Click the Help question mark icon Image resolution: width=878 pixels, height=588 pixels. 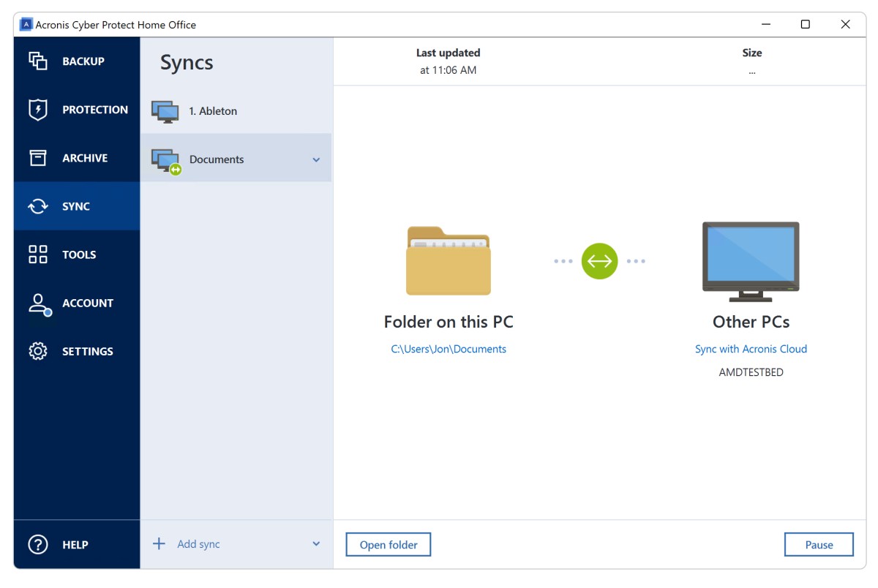click(38, 545)
